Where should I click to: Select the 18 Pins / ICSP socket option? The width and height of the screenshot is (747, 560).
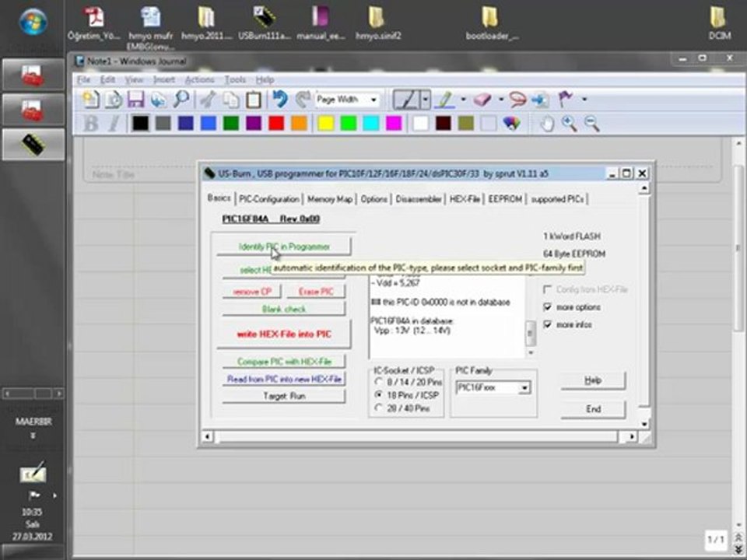coord(379,395)
